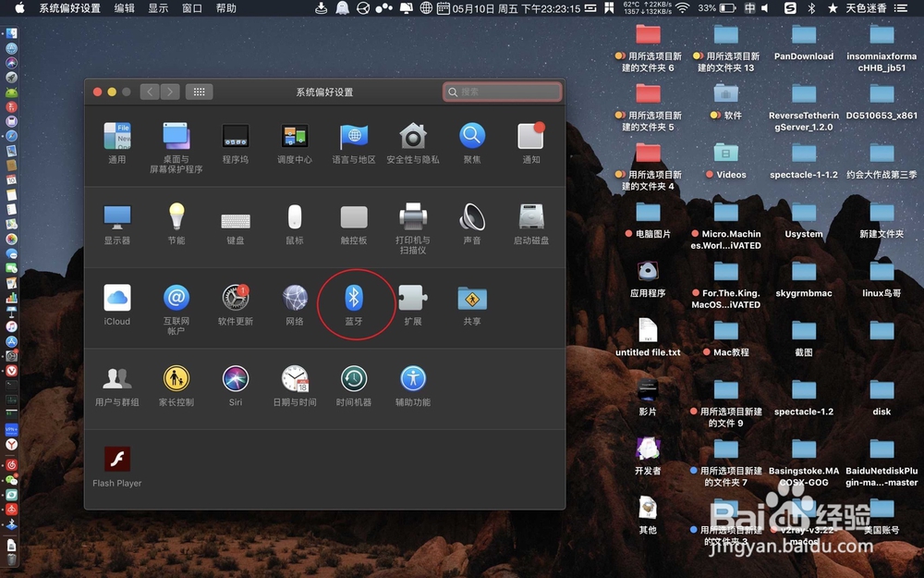Screen dimensions: 924x578
Task: Select the untitled file.txt on desktop
Action: coord(648,330)
